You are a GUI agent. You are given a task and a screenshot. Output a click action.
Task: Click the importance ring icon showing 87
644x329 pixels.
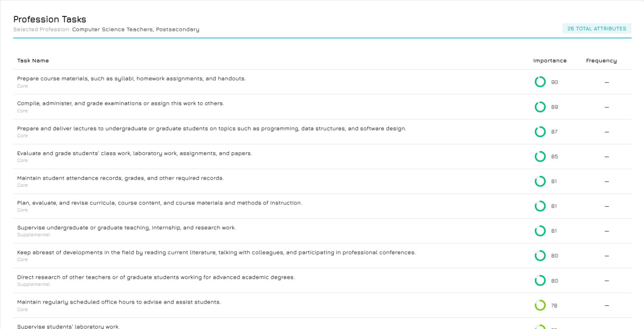540,132
